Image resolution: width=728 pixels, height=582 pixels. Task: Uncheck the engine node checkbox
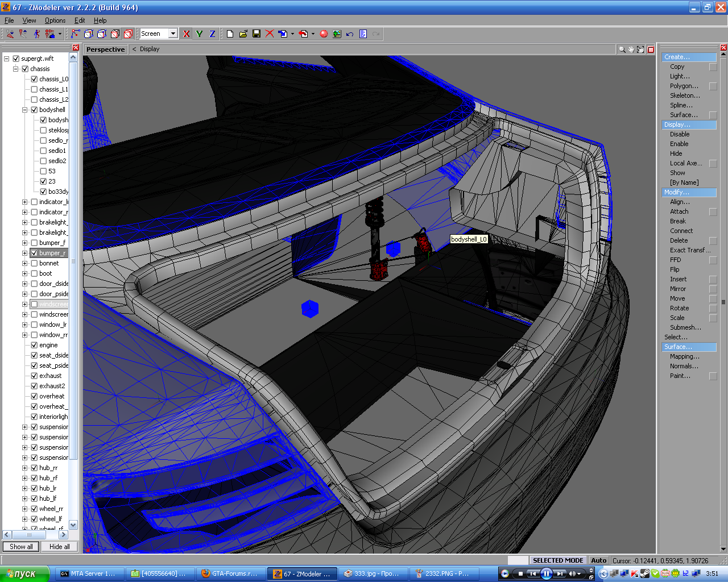click(x=34, y=345)
